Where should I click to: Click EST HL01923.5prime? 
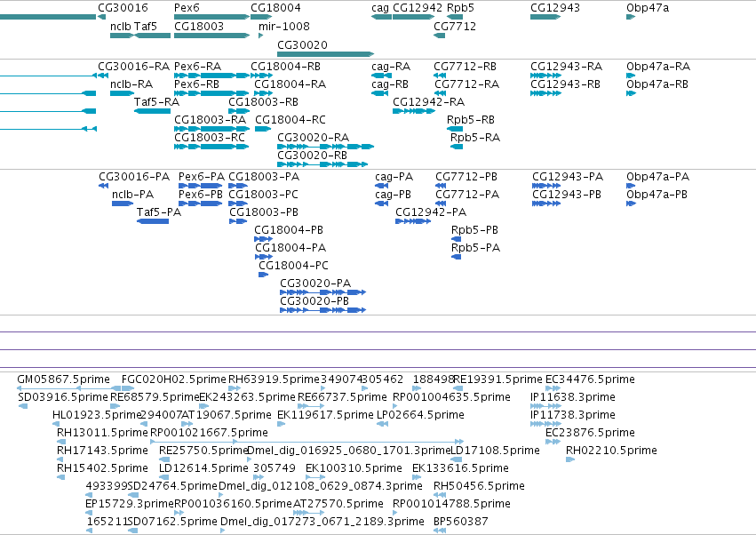tap(56, 424)
